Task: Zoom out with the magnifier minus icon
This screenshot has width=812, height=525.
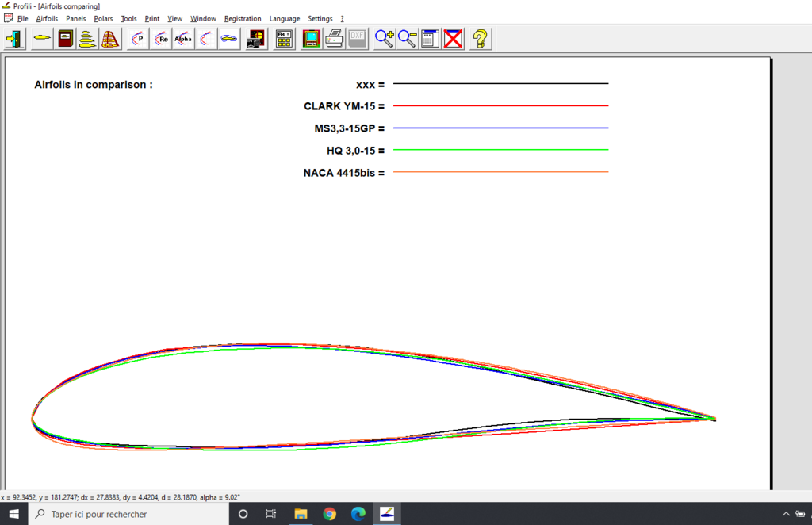Action: (x=408, y=38)
